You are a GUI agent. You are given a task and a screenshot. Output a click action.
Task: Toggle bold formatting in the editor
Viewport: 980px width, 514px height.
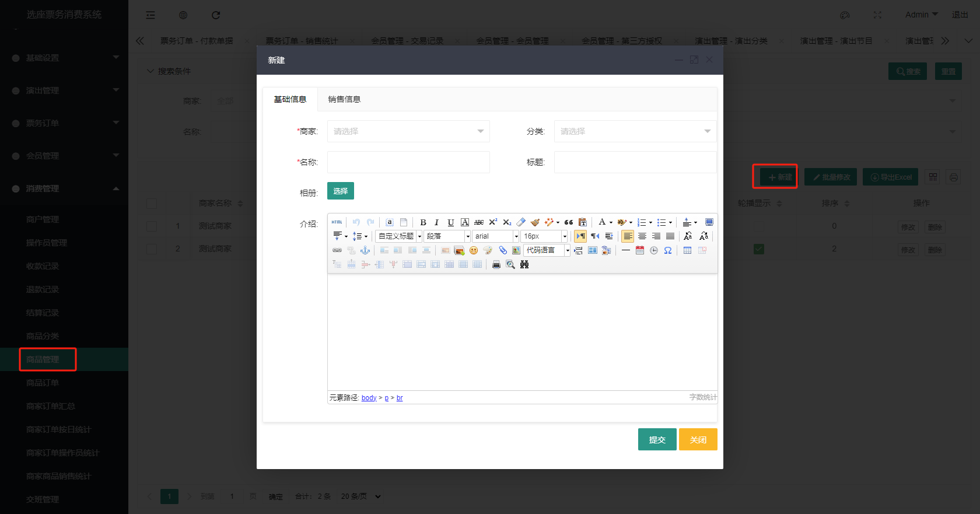click(423, 222)
